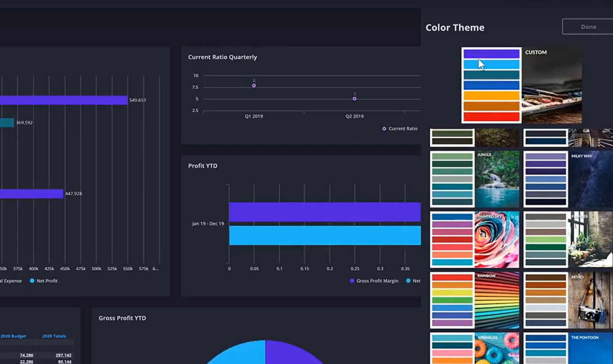Choose The Pontoon blue color stripes
613x364 pixels.
545,348
